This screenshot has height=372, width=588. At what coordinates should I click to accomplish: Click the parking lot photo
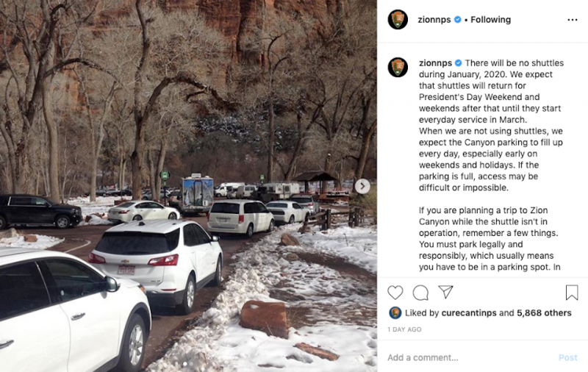click(x=188, y=186)
